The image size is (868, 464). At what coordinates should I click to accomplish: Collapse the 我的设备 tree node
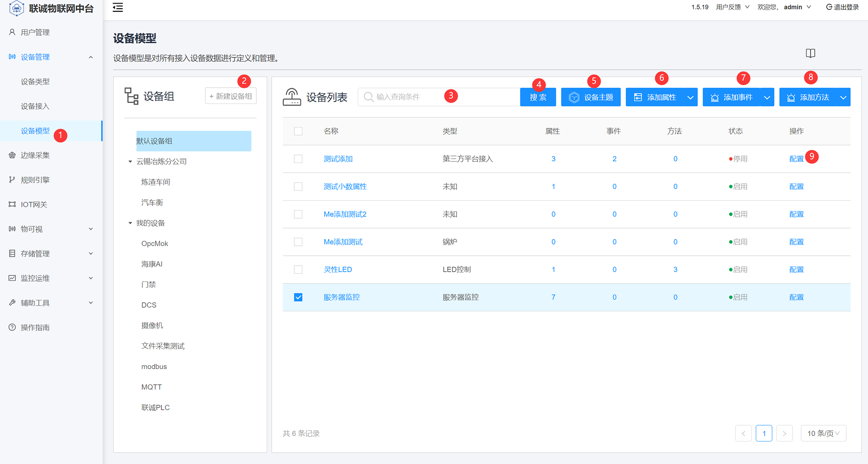(130, 223)
